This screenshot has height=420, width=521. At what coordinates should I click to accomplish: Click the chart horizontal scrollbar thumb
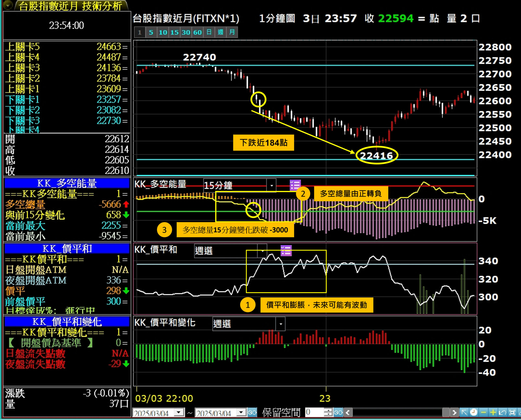446,412
